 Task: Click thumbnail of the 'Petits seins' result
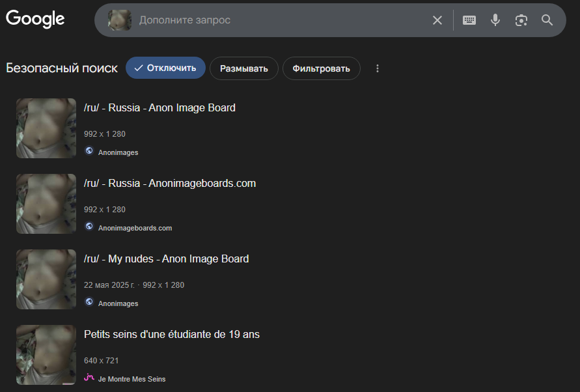click(x=46, y=355)
